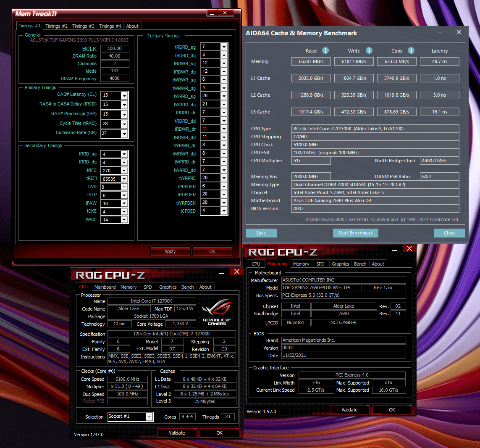
Task: Open Graphics tab in the CPU-Z Mainboard window
Action: [x=341, y=264]
